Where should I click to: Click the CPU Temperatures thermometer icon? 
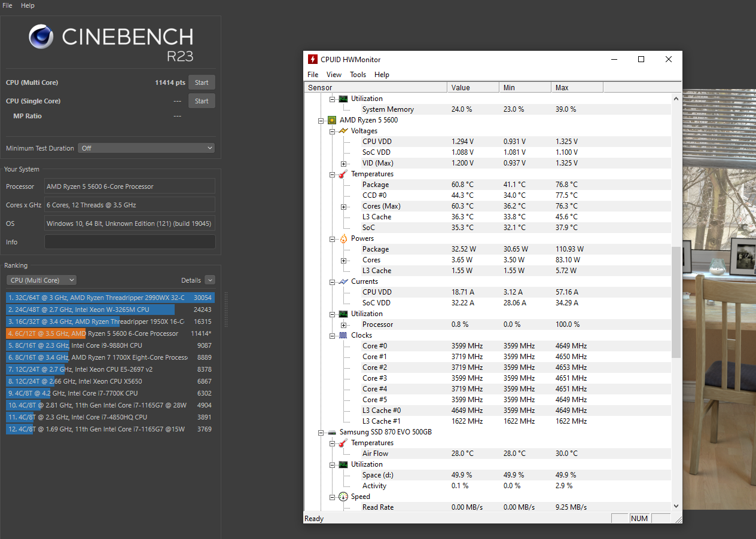tap(343, 174)
